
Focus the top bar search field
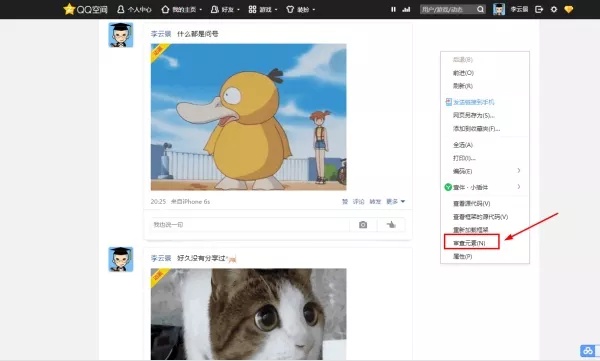(447, 9)
